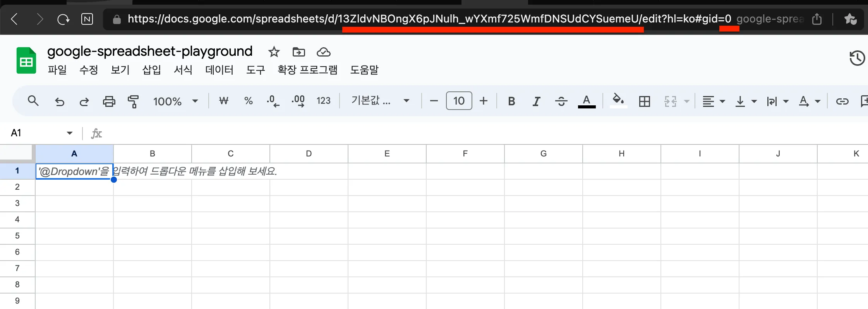The height and width of the screenshot is (309, 868).
Task: Open version history with the clock icon
Action: click(x=857, y=58)
